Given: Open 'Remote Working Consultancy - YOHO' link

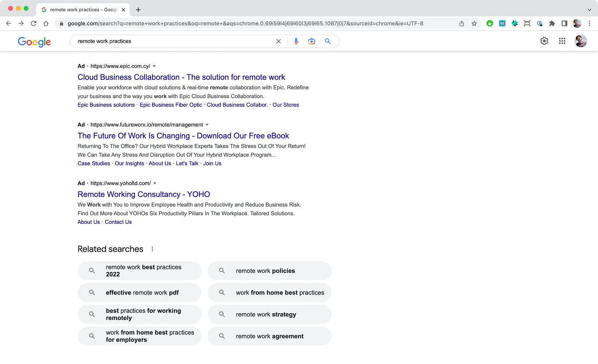Looking at the screenshot, I should click(144, 195).
